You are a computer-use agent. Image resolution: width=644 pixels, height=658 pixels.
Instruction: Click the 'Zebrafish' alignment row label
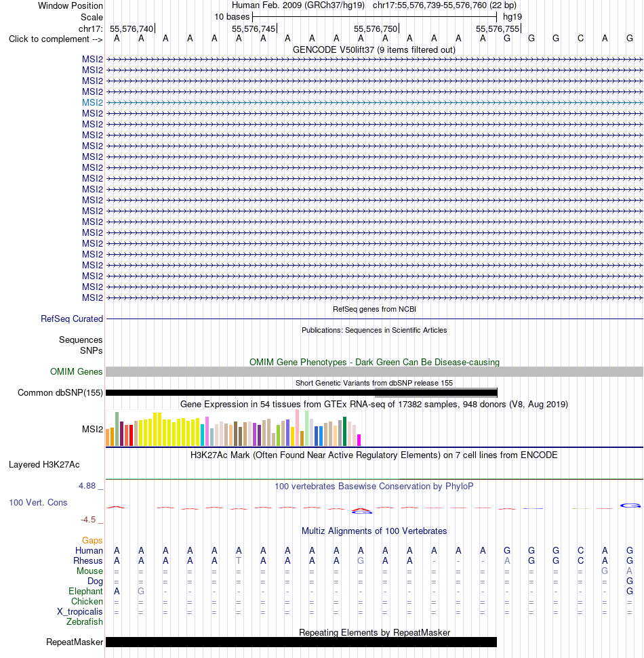click(x=84, y=622)
